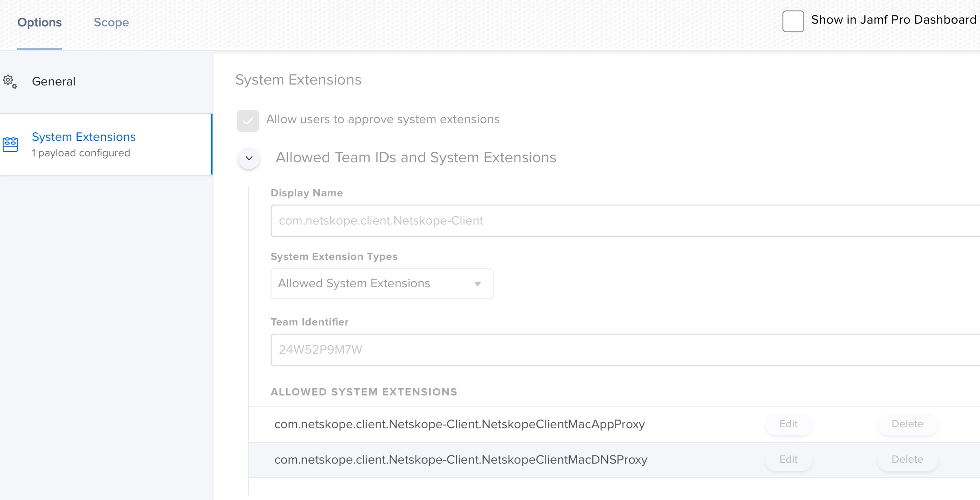Delete the NetskopeClientMacDNSProxy extension

coord(907,460)
